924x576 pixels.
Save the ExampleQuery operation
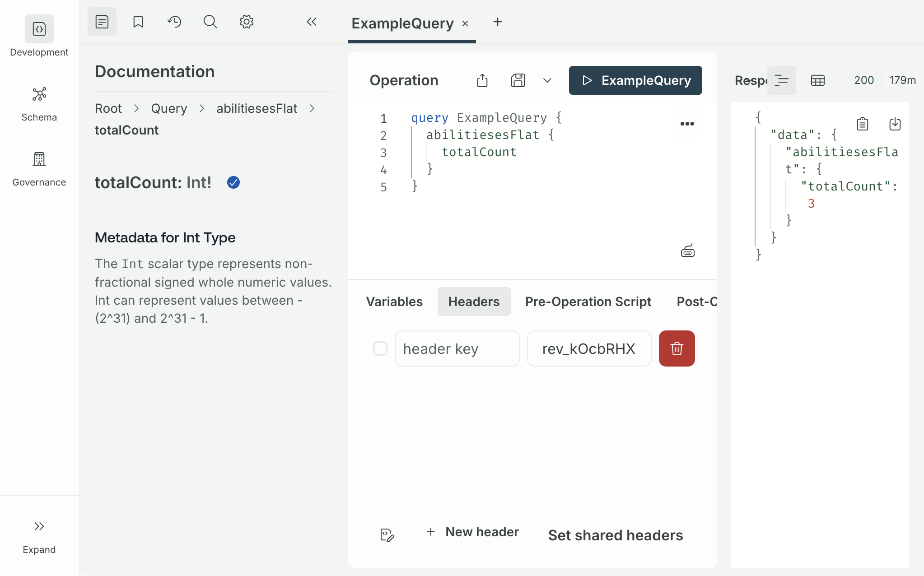(518, 80)
